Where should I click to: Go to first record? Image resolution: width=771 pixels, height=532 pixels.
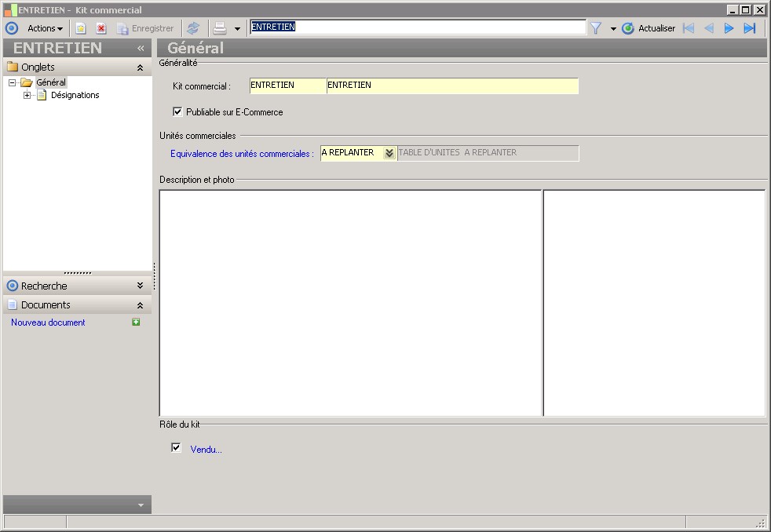689,28
